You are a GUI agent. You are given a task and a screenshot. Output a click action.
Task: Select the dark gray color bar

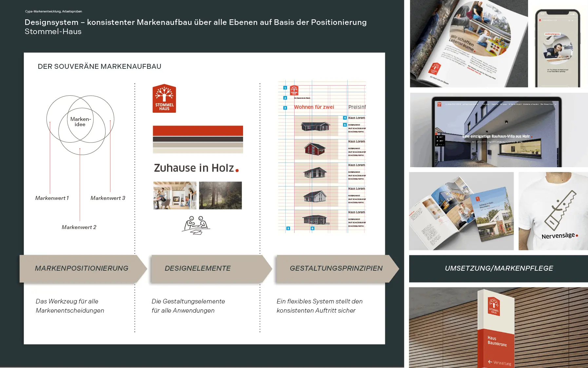pos(198,139)
